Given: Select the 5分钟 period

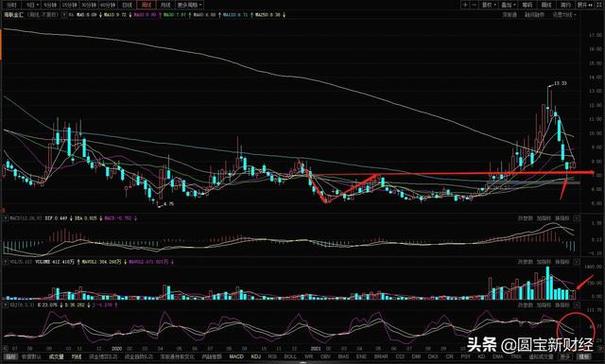Looking at the screenshot, I should click(51, 5).
